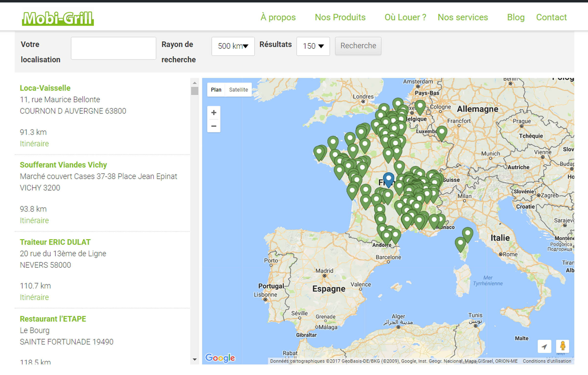Zoom out with the map minus button
588x375 pixels.
[214, 126]
